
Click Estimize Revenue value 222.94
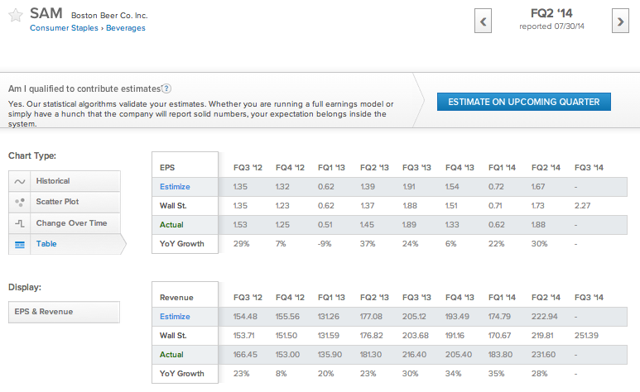tap(544, 316)
